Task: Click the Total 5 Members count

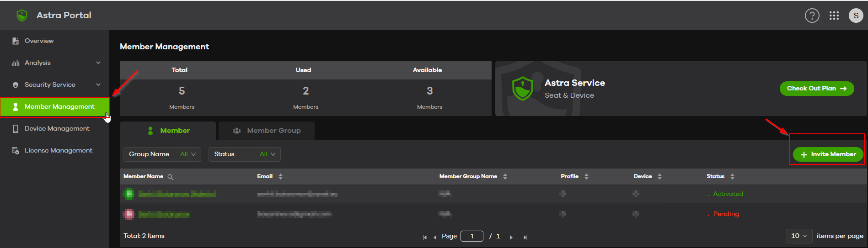Action: (182, 91)
